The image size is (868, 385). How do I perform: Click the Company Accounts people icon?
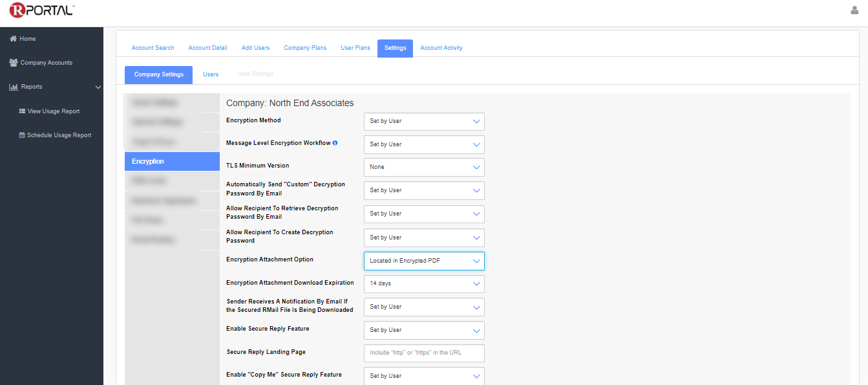[14, 63]
